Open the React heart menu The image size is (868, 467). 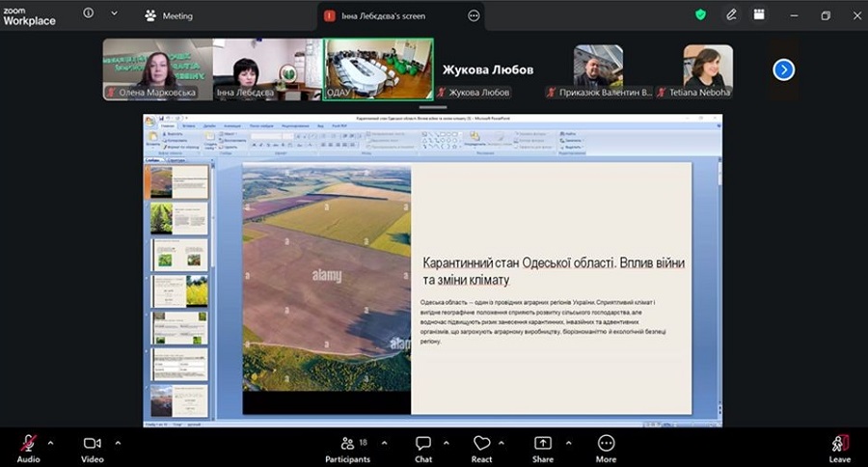point(481,448)
